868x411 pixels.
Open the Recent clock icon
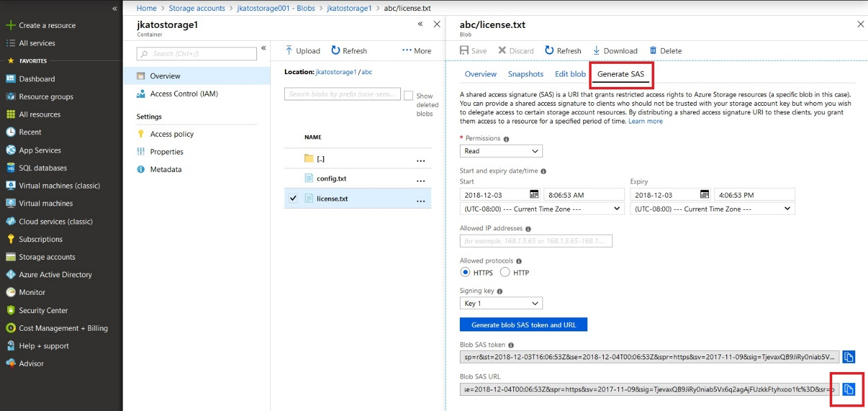click(10, 132)
